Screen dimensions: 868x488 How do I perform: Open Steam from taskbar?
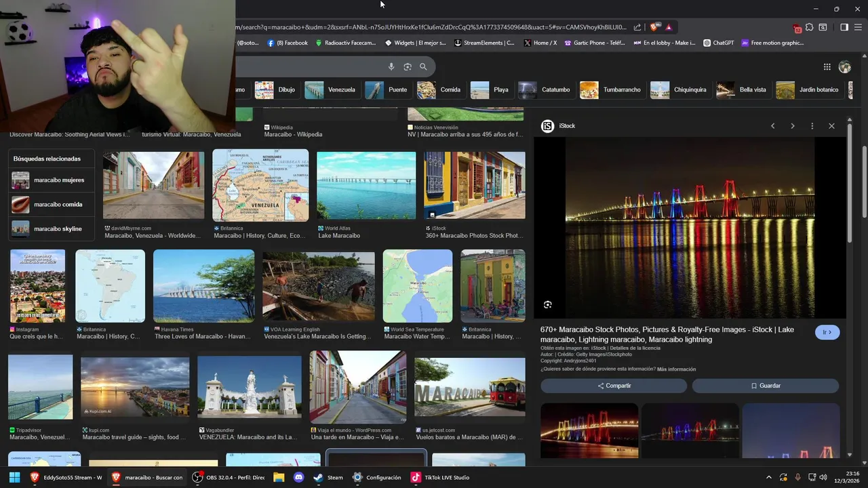tap(328, 477)
